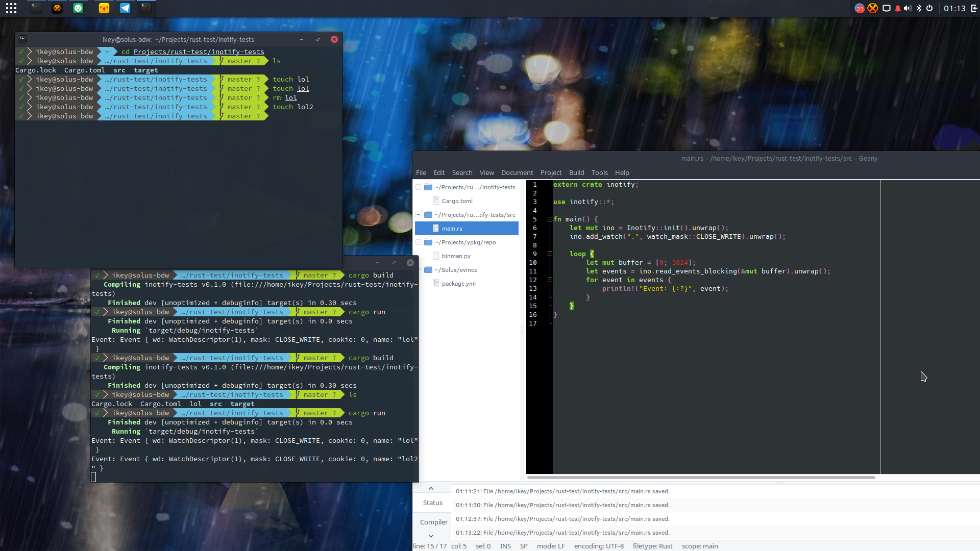980x551 pixels.
Task: Fold the fn main() block at line 5
Action: point(550,219)
